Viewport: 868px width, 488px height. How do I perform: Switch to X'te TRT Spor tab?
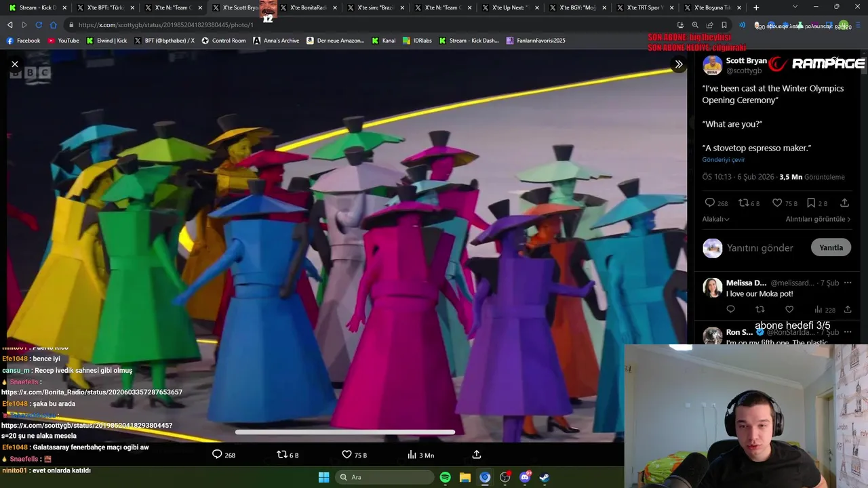click(x=646, y=7)
